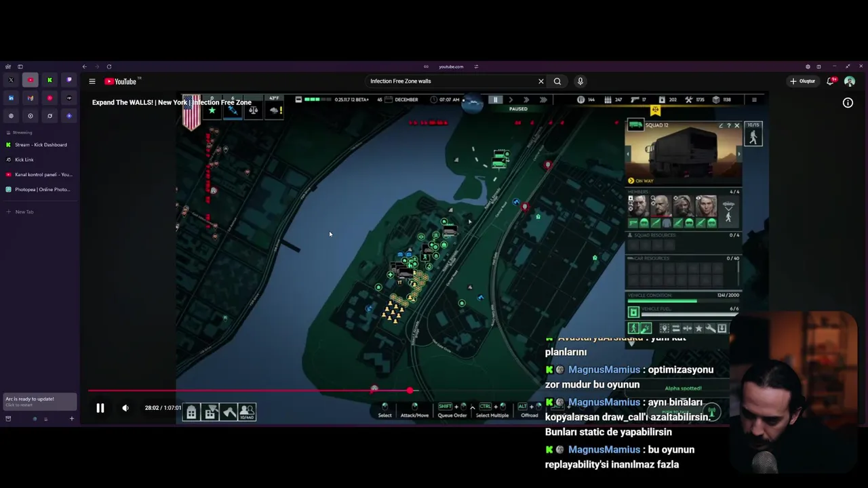
Task: Click the youtube.com address bar
Action: 451,66
